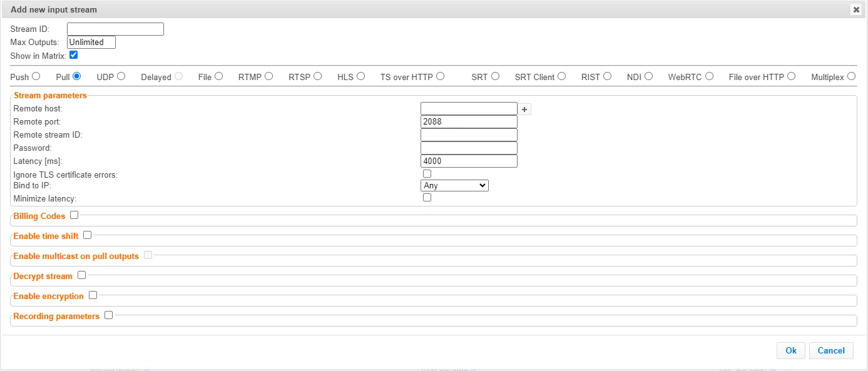This screenshot has width=868, height=371.
Task: Focus the Stream ID text field
Action: tap(115, 29)
